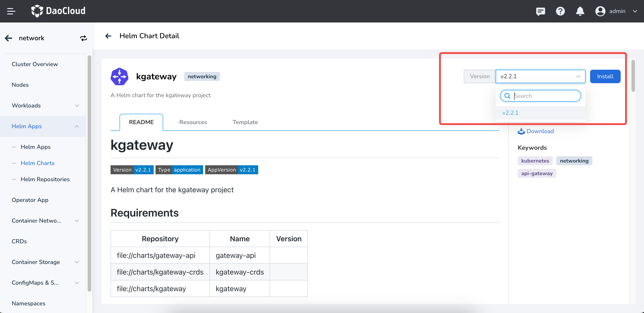Switch to the Resources tab
644x313 pixels.
[193, 122]
